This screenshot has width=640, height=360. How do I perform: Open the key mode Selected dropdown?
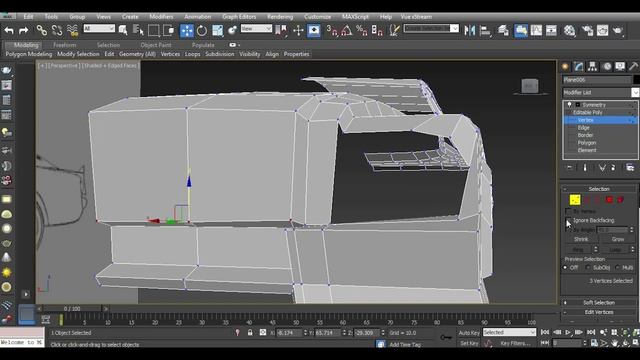click(x=509, y=333)
